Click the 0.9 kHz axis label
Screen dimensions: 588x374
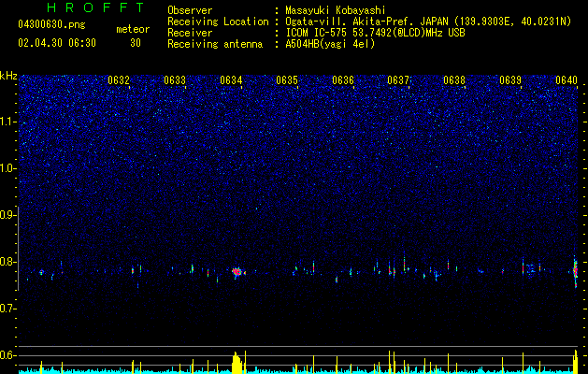tap(8, 215)
